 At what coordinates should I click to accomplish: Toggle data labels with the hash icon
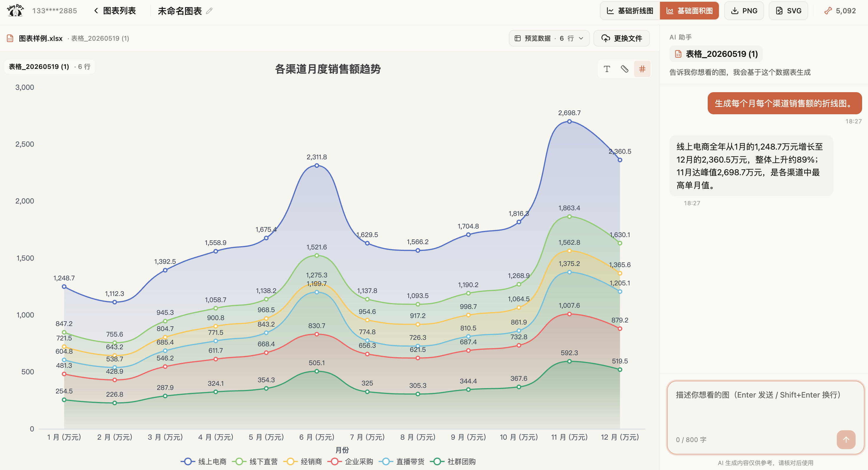point(642,69)
